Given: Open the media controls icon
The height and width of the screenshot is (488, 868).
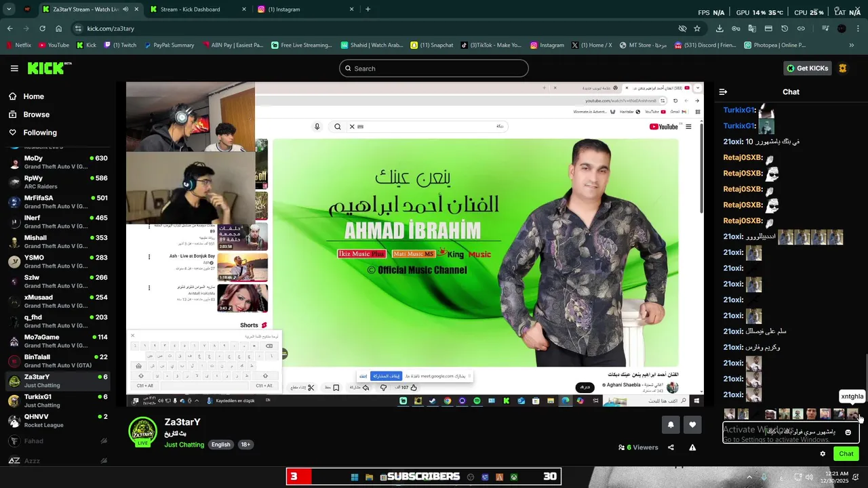Looking at the screenshot, I should [x=825, y=28].
